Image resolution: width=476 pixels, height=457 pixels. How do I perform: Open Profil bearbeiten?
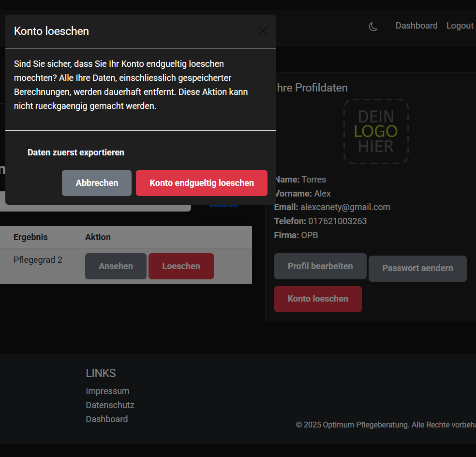320,266
